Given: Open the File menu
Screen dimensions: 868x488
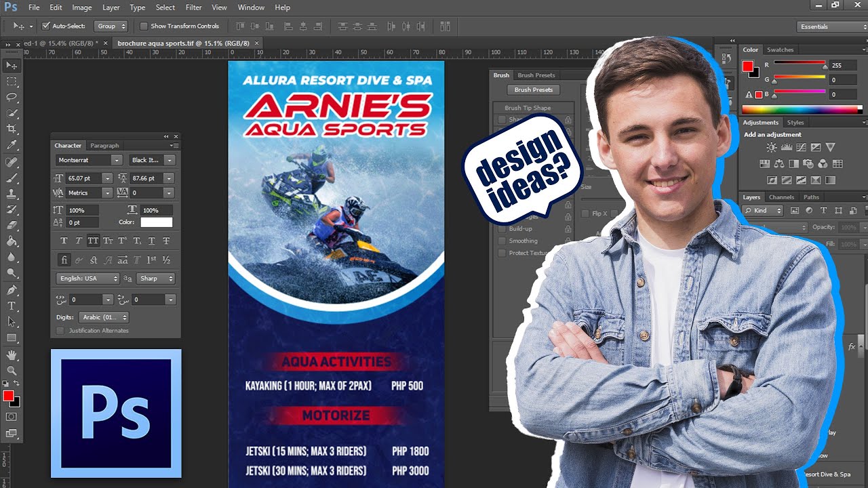Looking at the screenshot, I should point(34,7).
